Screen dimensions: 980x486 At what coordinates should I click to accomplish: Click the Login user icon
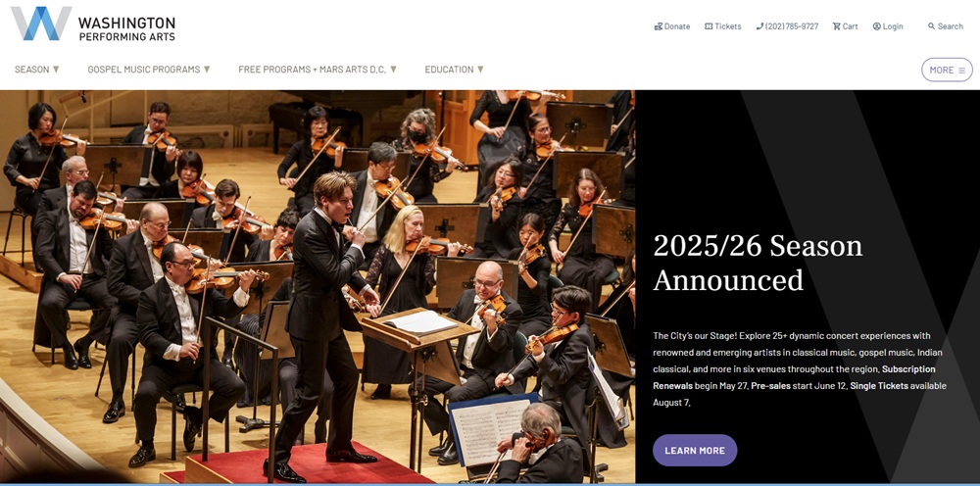click(877, 26)
